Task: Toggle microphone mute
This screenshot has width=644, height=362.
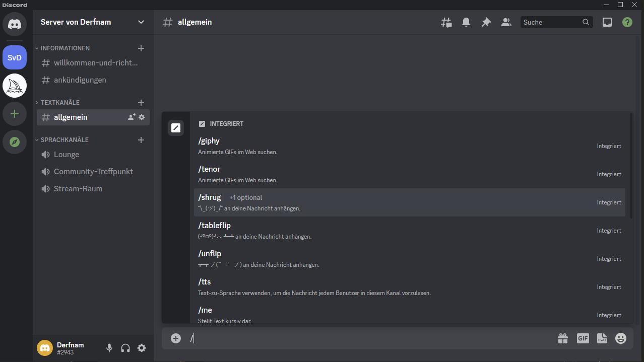Action: (x=109, y=348)
